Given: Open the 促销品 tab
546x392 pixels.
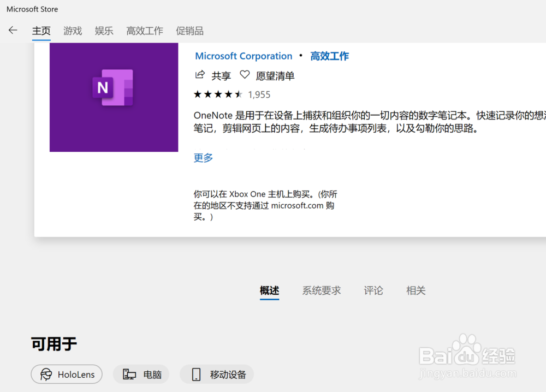Looking at the screenshot, I should [x=189, y=31].
